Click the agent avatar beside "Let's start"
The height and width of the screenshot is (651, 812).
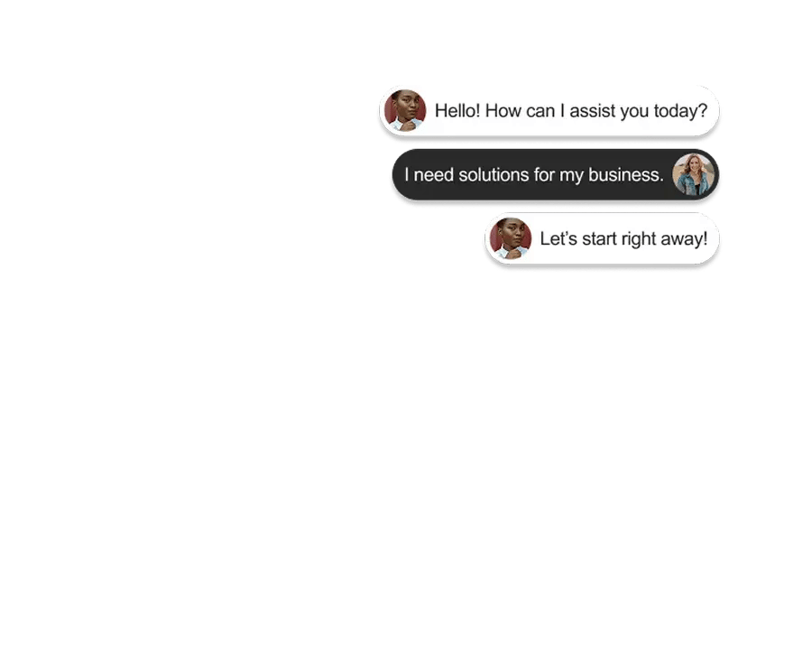tap(511, 238)
